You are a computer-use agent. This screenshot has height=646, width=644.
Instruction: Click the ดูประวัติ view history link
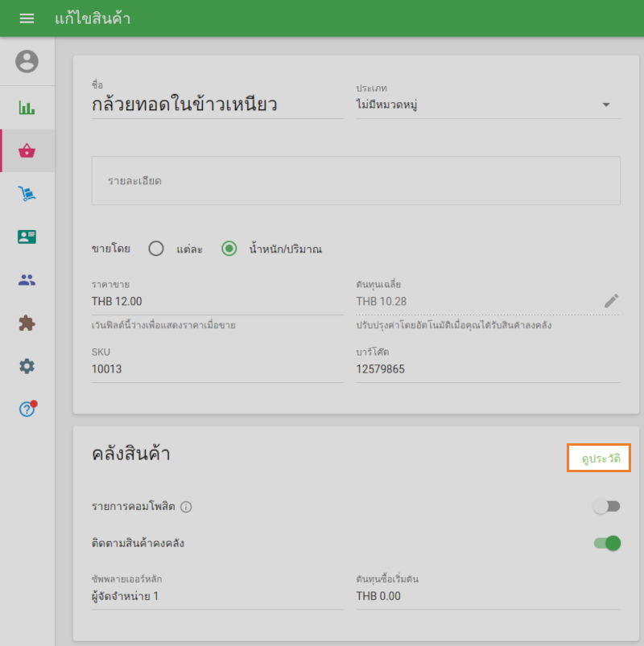[x=599, y=458]
